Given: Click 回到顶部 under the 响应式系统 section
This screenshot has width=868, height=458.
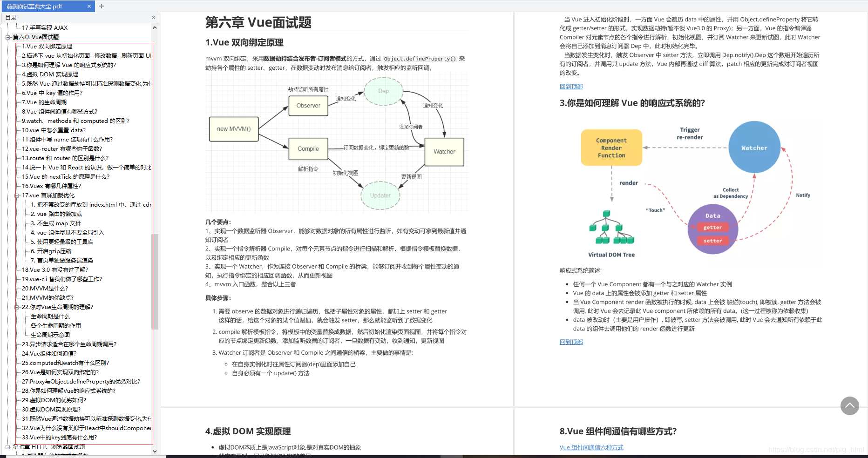Looking at the screenshot, I should click(x=571, y=342).
